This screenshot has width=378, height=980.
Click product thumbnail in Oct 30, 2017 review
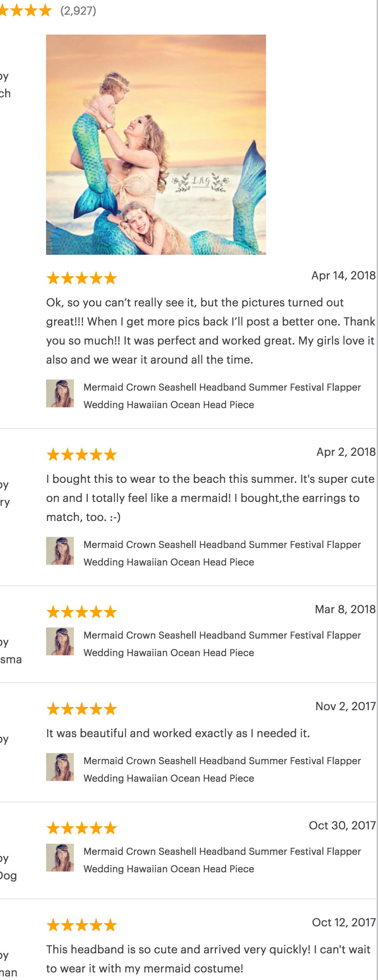click(x=60, y=858)
